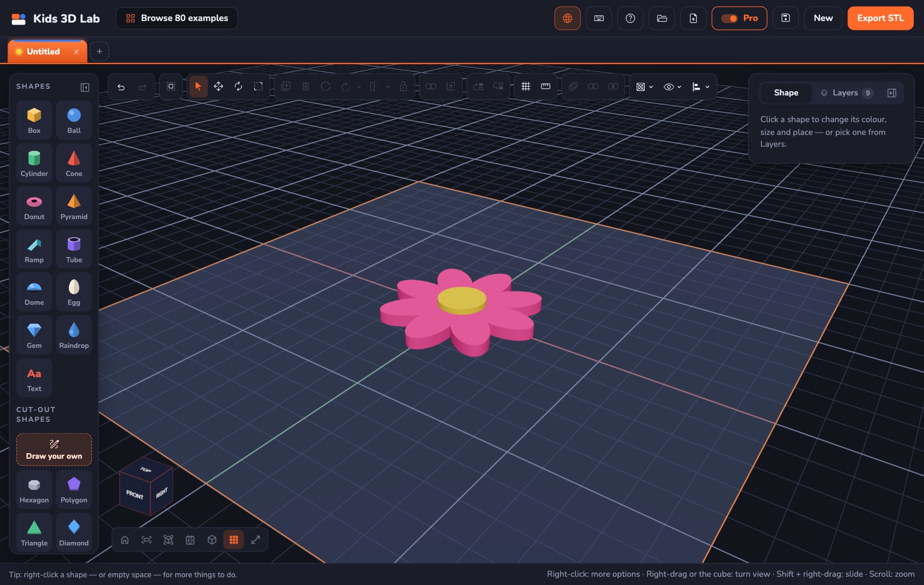This screenshot has height=585, width=924.
Task: Add a Ball shape
Action: 74,120
